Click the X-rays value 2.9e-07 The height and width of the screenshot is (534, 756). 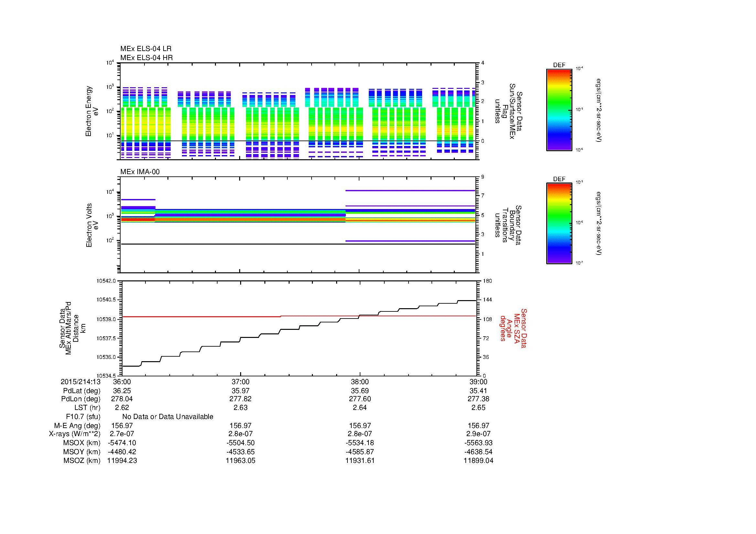tap(478, 434)
